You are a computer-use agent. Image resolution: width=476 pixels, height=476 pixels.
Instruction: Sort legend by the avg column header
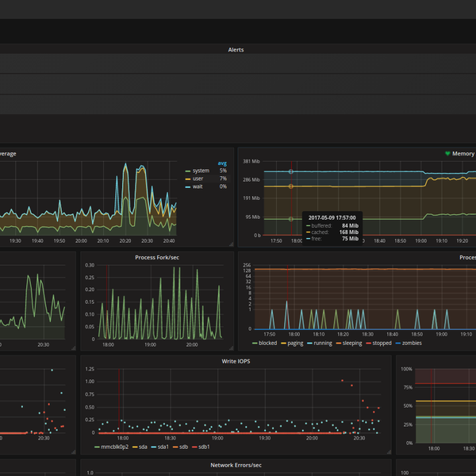pyautogui.click(x=222, y=163)
